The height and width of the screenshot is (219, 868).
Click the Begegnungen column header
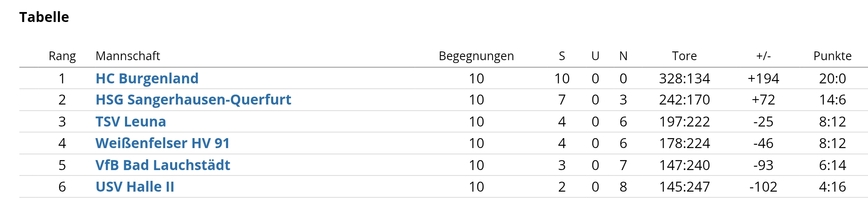tap(476, 56)
